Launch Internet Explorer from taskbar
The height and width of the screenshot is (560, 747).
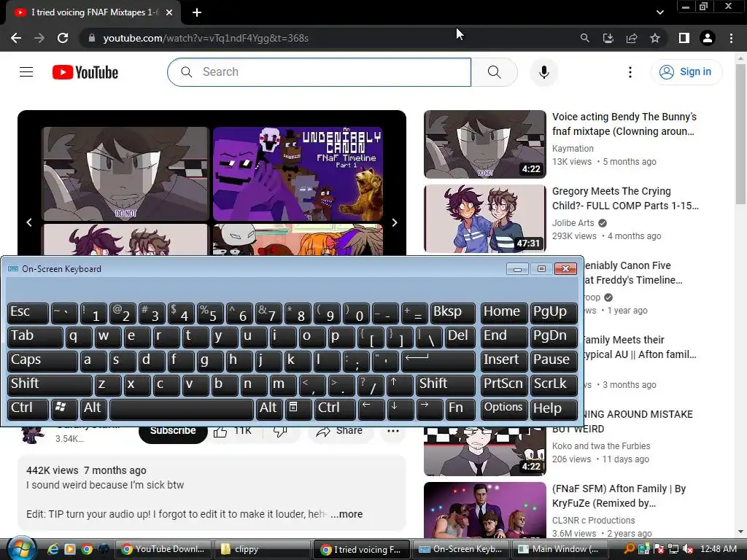(53, 549)
